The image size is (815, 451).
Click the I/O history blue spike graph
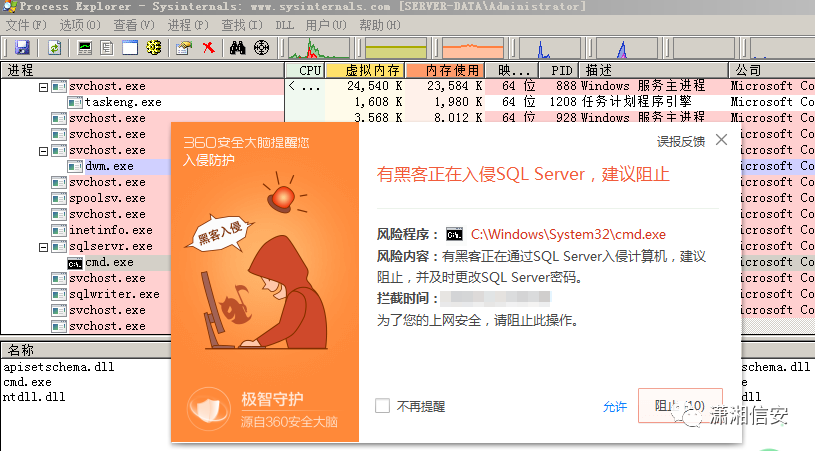550,48
